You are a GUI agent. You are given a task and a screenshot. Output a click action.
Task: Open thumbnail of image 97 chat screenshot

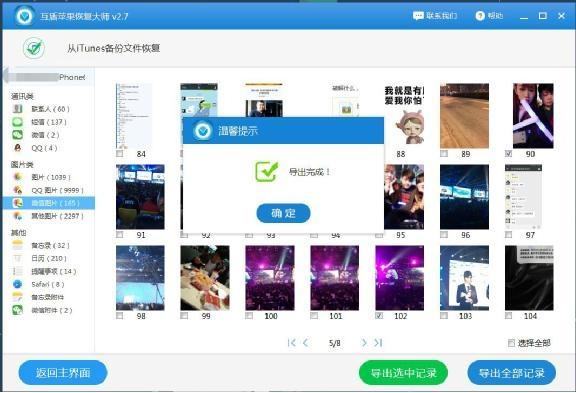[x=523, y=197]
